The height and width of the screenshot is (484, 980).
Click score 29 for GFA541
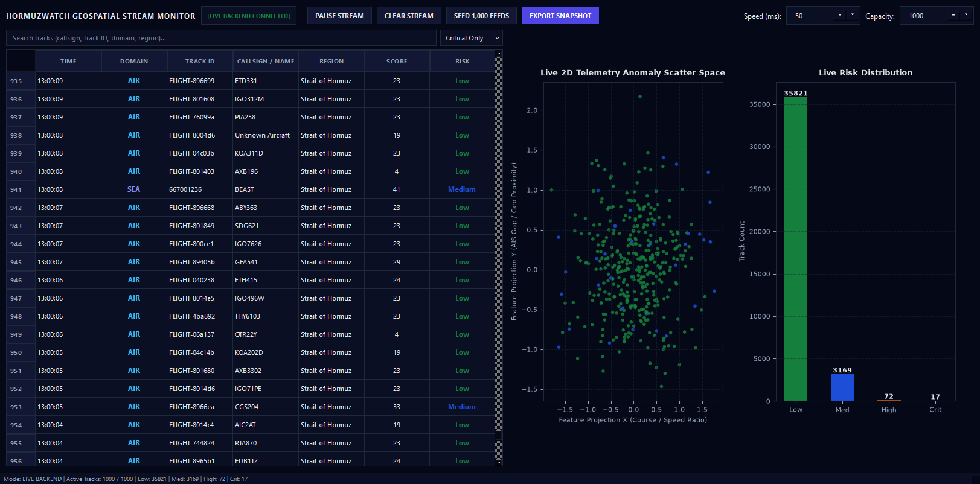(397, 262)
